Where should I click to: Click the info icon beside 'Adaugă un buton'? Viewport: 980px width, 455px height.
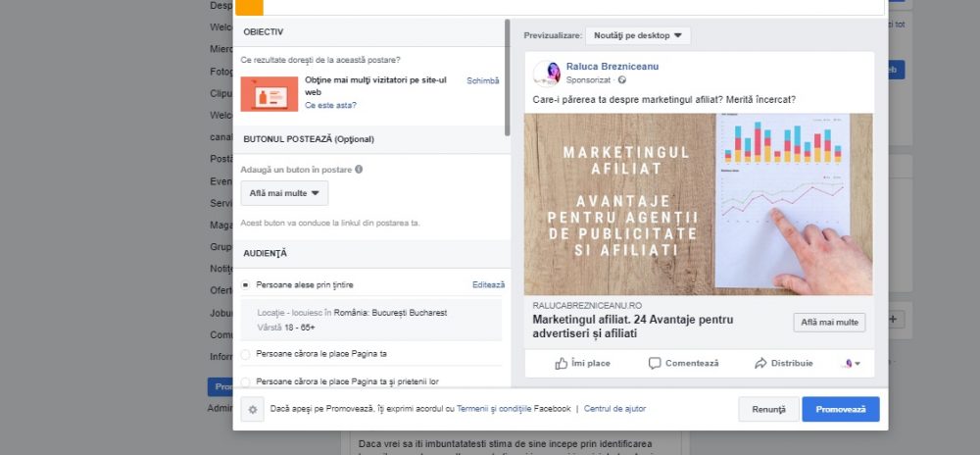click(x=359, y=170)
